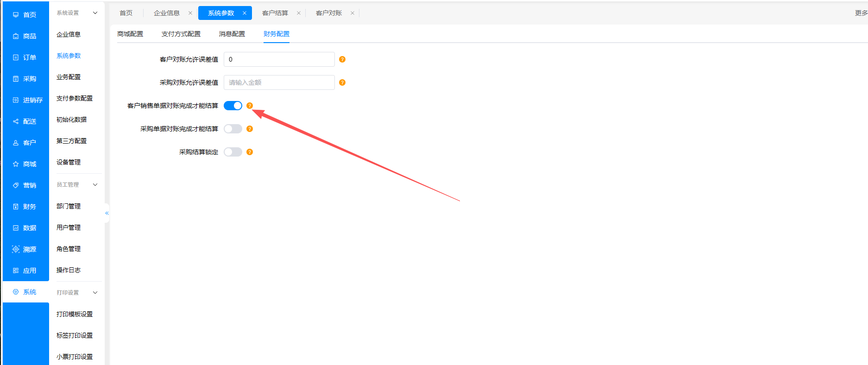The height and width of the screenshot is (365, 868).
Task: Open the 客户结算 page tab
Action: tap(275, 13)
